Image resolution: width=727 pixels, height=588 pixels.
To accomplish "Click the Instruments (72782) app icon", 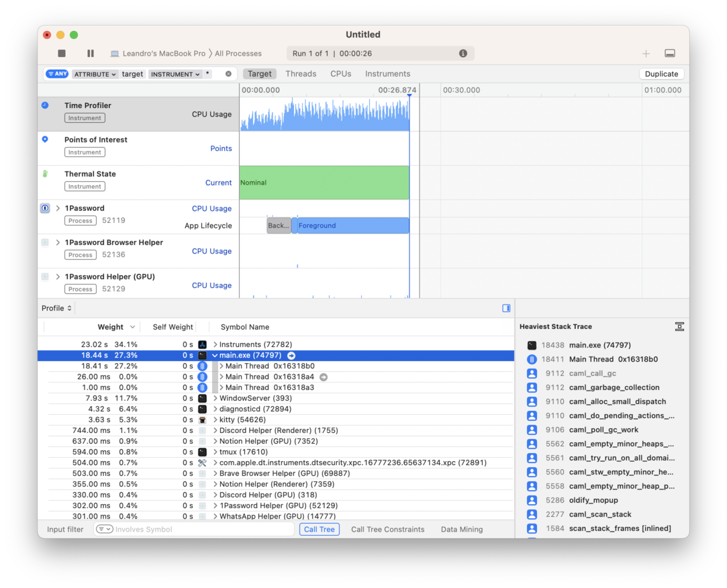I will 202,344.
